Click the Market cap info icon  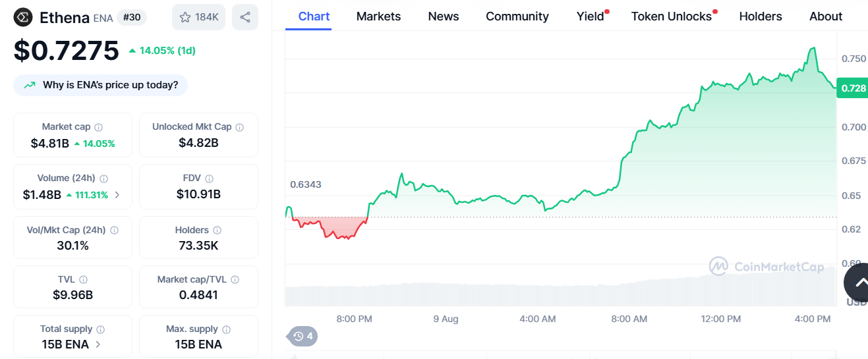[x=98, y=127]
